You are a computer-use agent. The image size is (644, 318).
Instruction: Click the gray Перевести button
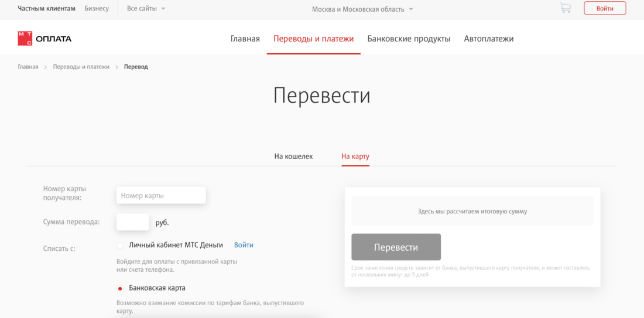click(396, 247)
